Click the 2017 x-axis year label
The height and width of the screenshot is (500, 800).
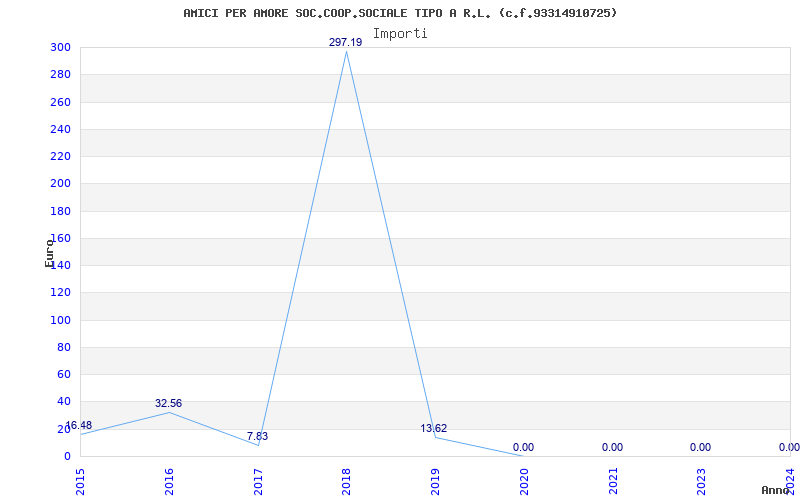tap(258, 481)
